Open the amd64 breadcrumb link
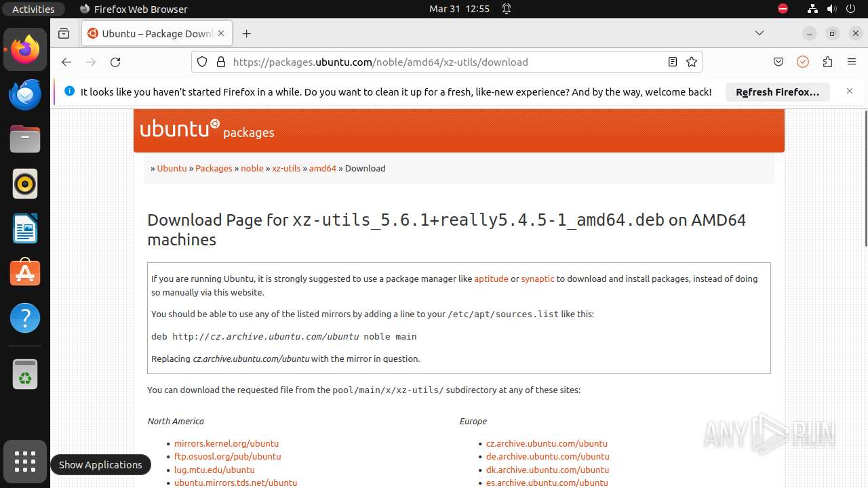 (x=323, y=168)
